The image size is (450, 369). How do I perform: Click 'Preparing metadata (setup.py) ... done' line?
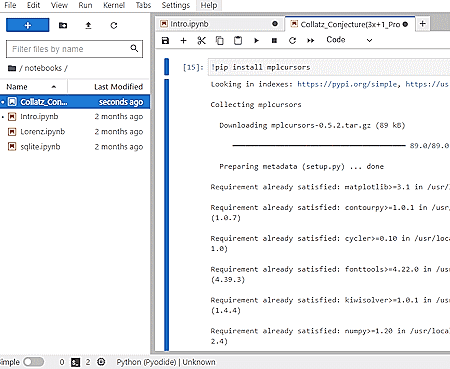(301, 167)
